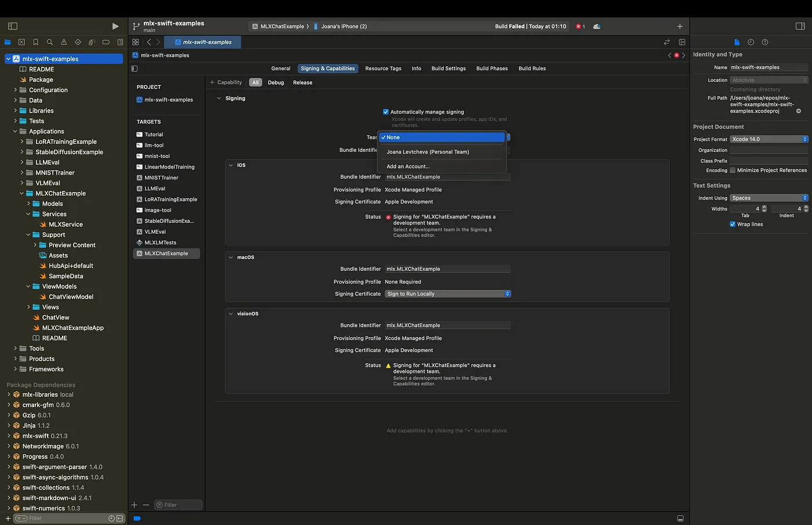The width and height of the screenshot is (812, 525).
Task: Open the Find navigator magnifier
Action: 50,42
